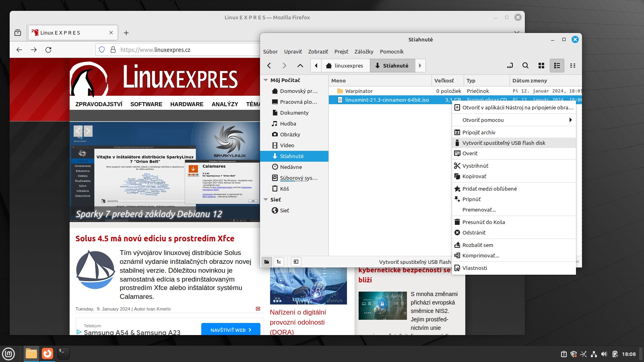Open Kôš in sidebar
The width and height of the screenshot is (644, 362).
click(x=295, y=189)
